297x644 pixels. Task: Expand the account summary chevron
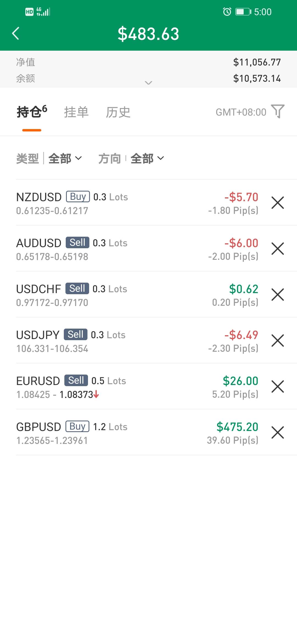coord(148,83)
